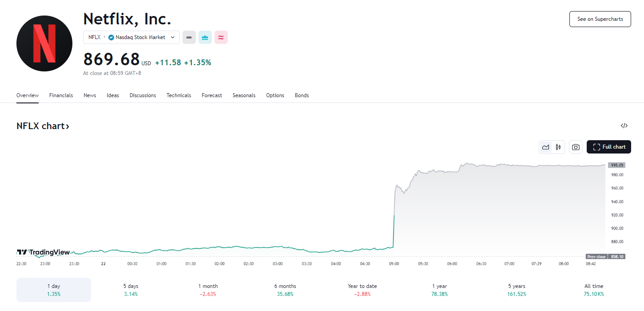Image resolution: width=644 pixels, height=311 pixels.
Task: Take a chart snapshot with camera icon
Action: click(x=576, y=147)
